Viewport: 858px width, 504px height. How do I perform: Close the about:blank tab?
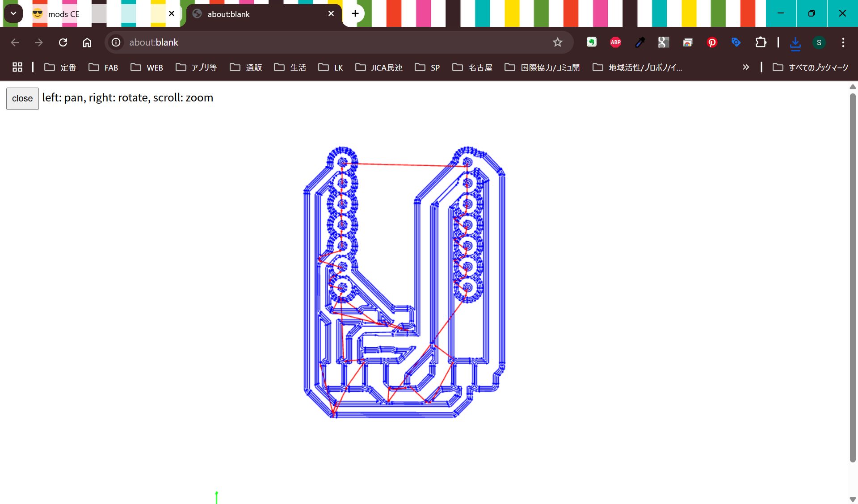click(x=331, y=14)
